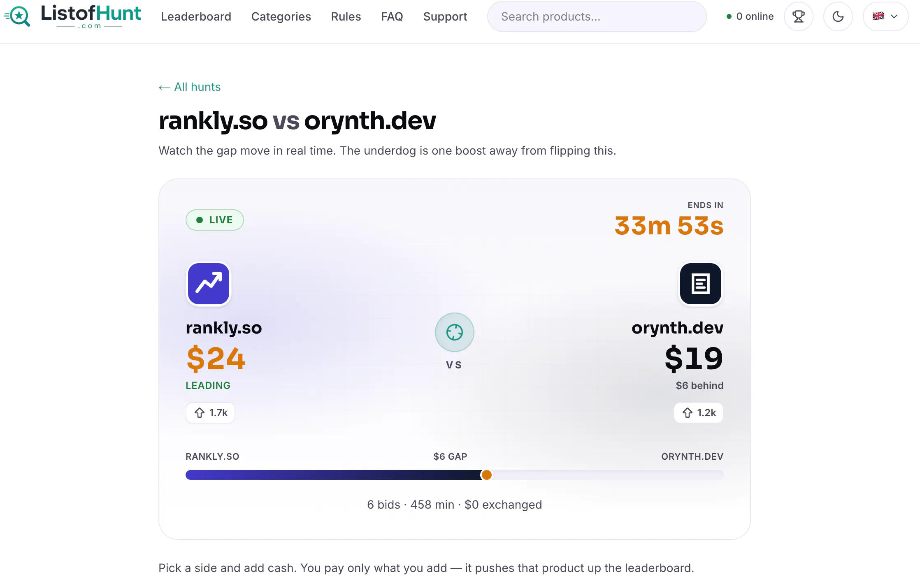Click the $6 behind label
The image size is (920, 588).
(699, 386)
